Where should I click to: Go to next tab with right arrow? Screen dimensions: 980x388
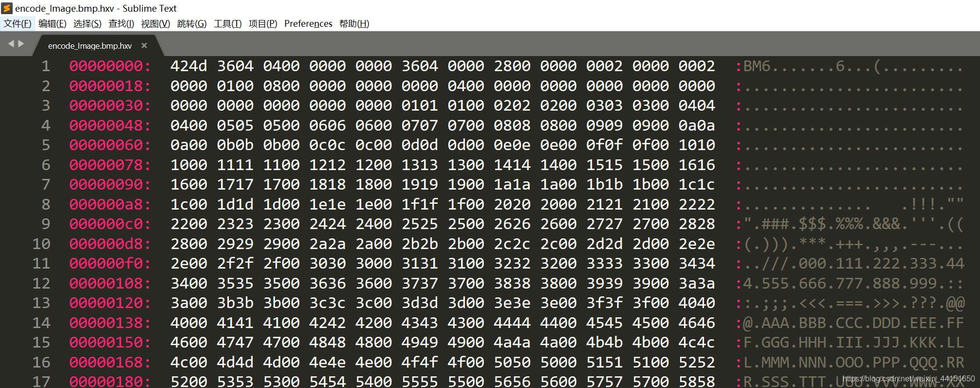coord(21,44)
